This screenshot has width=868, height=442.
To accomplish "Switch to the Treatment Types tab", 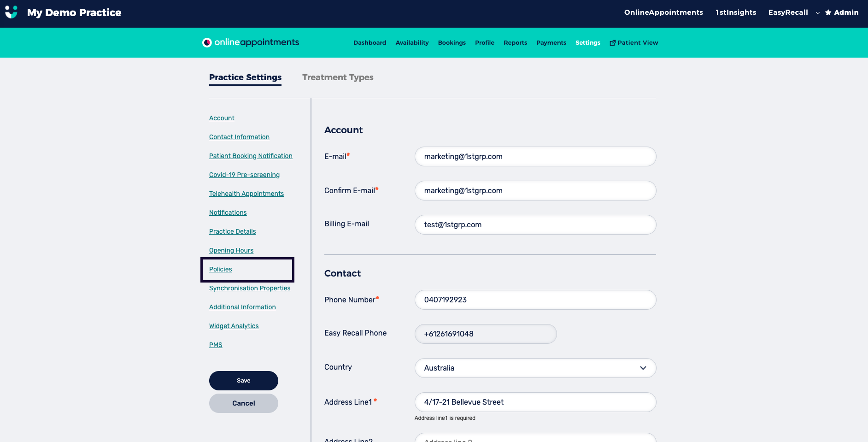I will click(338, 77).
